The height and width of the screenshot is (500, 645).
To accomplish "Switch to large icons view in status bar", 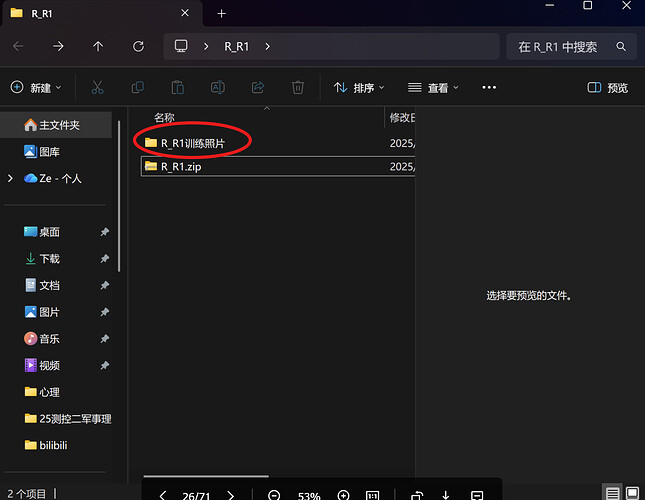I will pyautogui.click(x=632, y=494).
